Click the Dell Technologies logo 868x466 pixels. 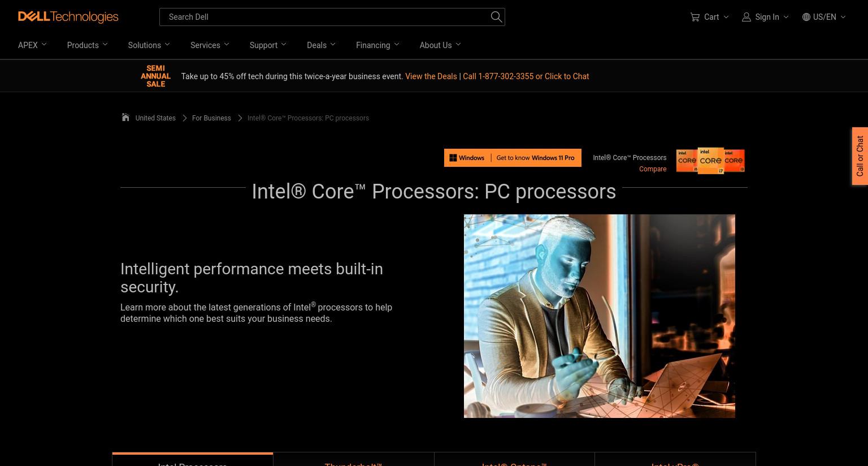pyautogui.click(x=68, y=17)
